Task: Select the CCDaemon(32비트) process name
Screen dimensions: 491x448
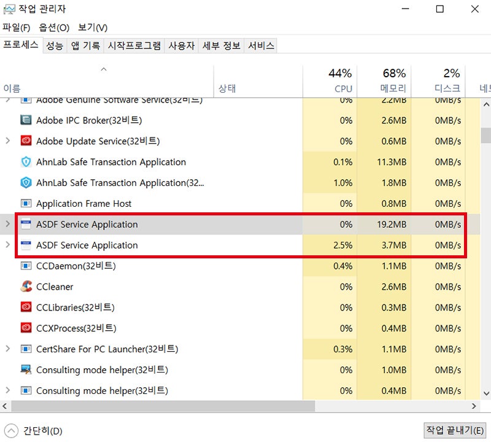Action: coord(75,266)
